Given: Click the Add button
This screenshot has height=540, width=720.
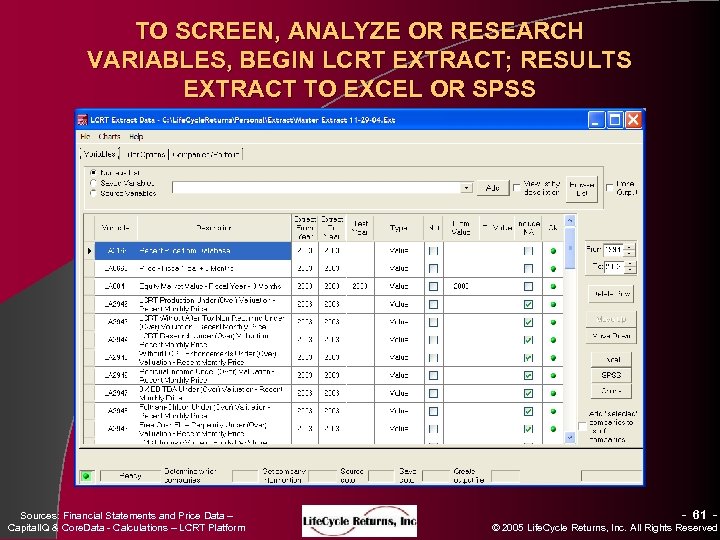Looking at the screenshot, I should (493, 188).
